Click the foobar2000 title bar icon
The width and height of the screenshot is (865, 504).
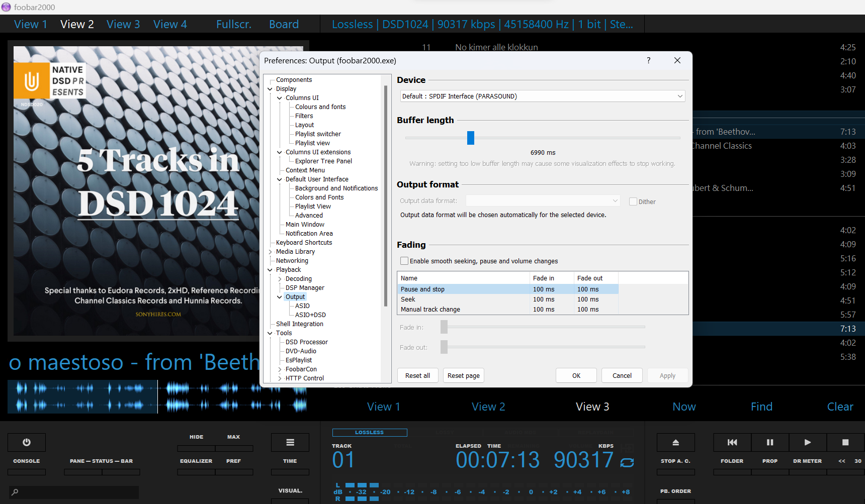[x=6, y=7]
